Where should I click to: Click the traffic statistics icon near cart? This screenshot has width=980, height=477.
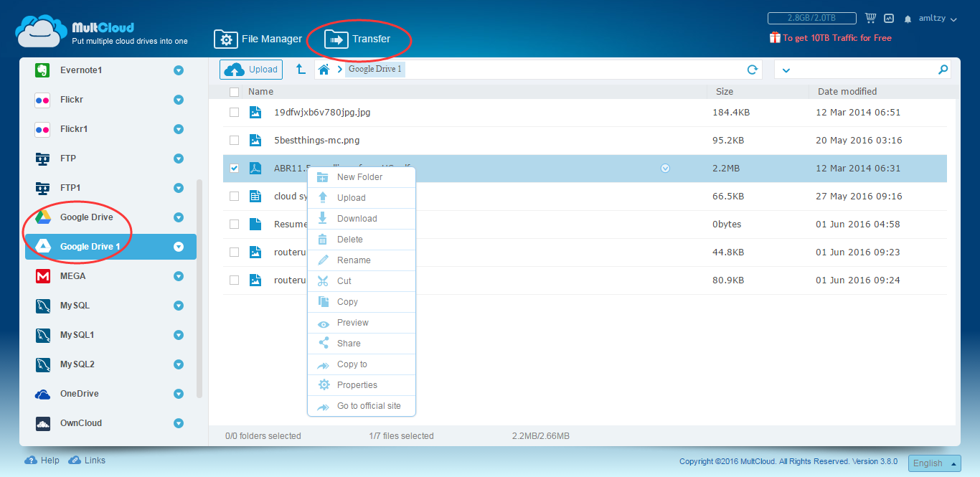pos(889,19)
